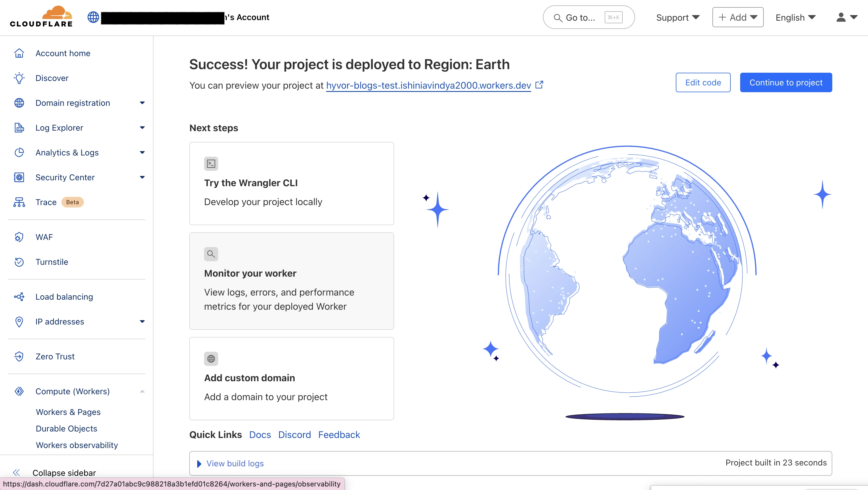This screenshot has height=490, width=868.
Task: Click the search magnifier in Go to box
Action: point(558,18)
